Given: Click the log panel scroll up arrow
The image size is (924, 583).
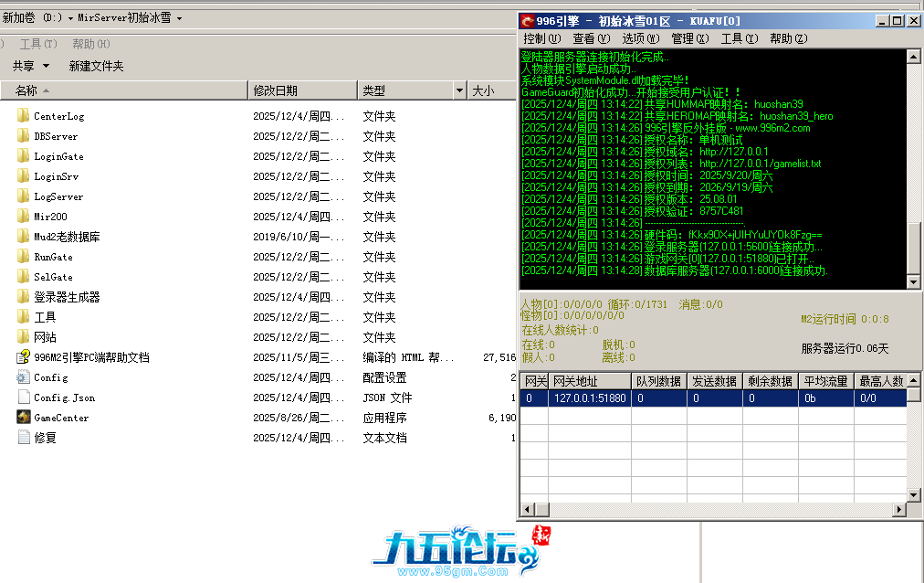Looking at the screenshot, I should coord(912,57).
